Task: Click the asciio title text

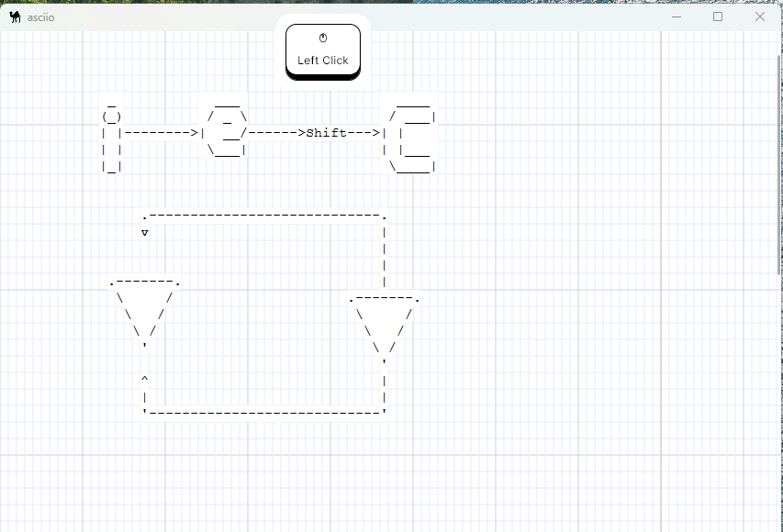Action: pyautogui.click(x=42, y=17)
